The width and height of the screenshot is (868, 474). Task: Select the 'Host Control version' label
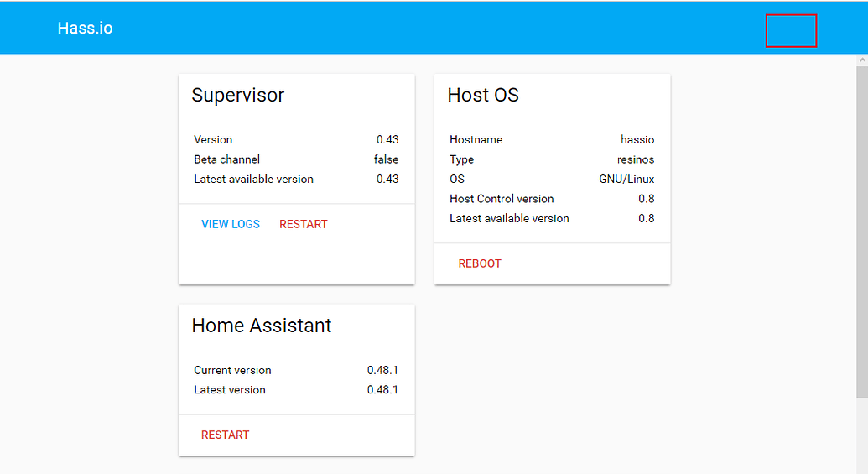502,199
